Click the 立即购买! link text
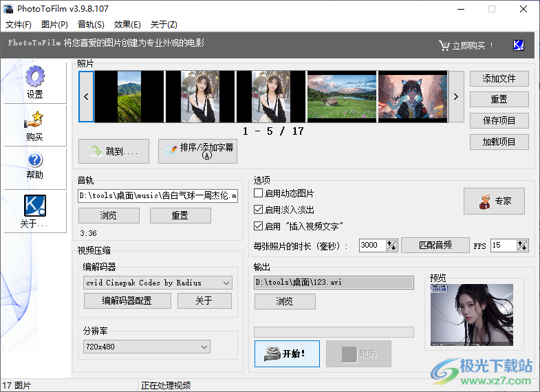Screen dimensions: 540x392 click(x=473, y=45)
